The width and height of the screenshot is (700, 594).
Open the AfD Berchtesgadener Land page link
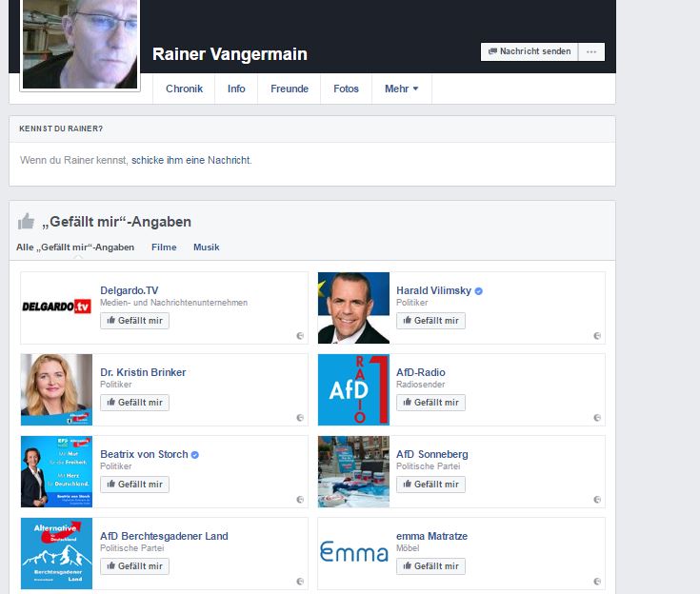(x=164, y=536)
